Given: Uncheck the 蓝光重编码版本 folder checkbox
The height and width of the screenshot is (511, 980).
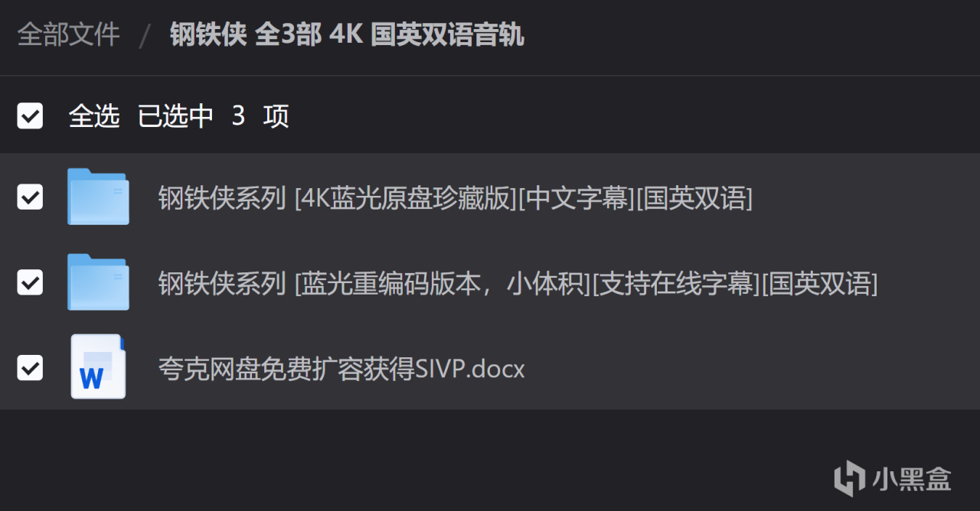Looking at the screenshot, I should (30, 283).
